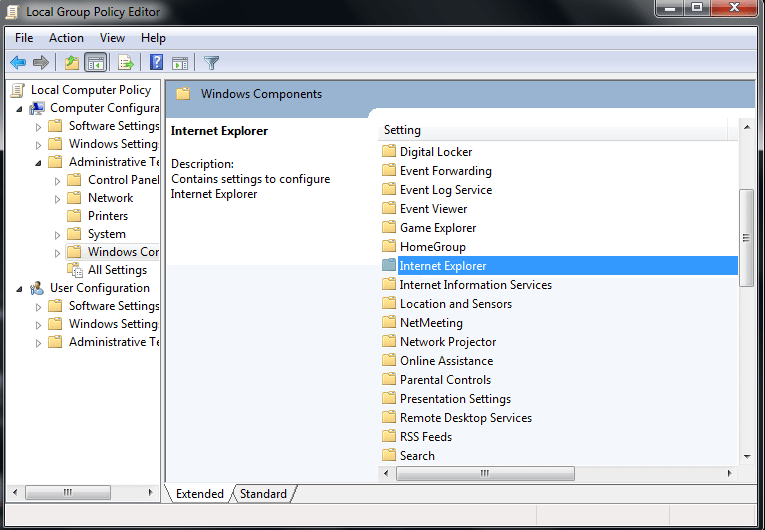
Task: Expand the Windows Components tree node
Action: pos(57,253)
